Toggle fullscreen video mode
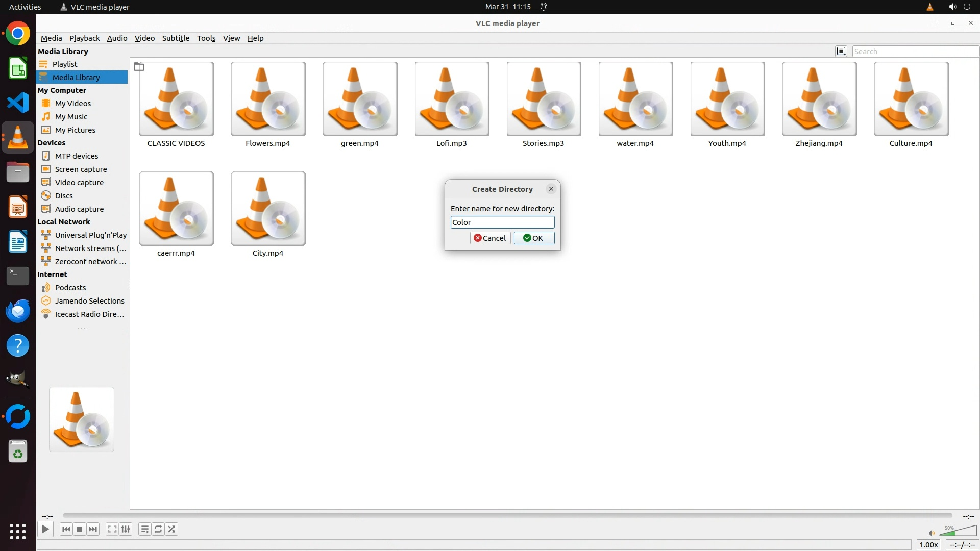980x551 pixels. coord(112,529)
